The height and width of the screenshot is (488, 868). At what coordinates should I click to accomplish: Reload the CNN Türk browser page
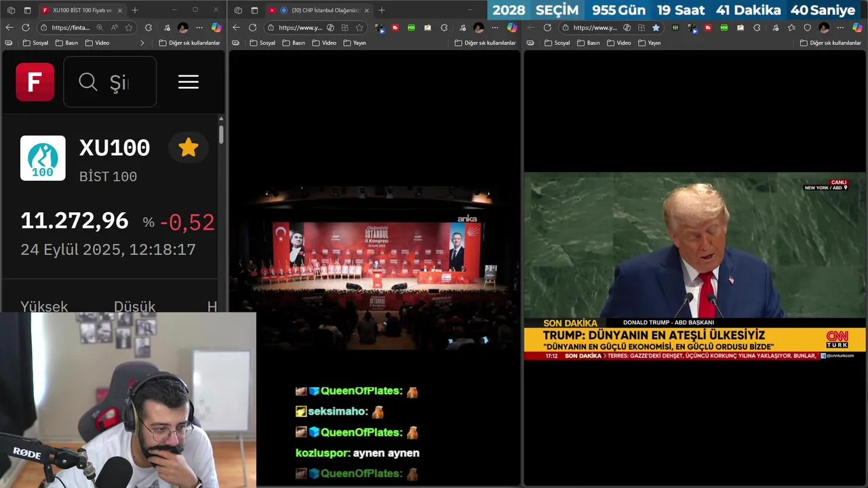[547, 27]
